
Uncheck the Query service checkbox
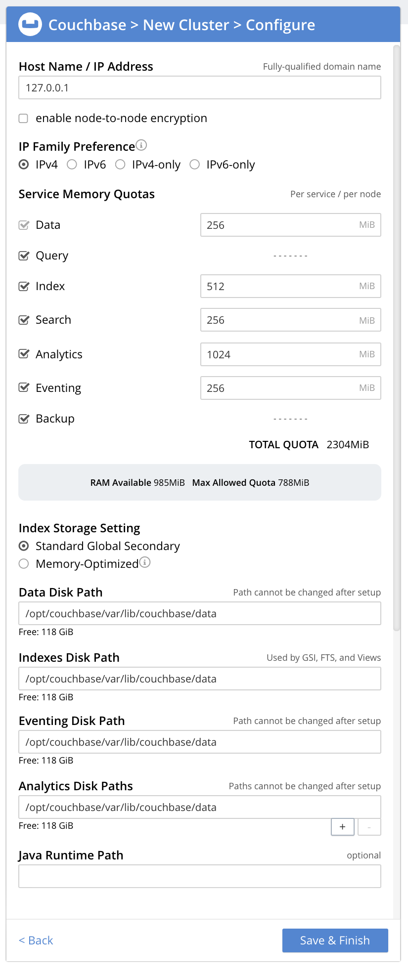click(x=24, y=256)
